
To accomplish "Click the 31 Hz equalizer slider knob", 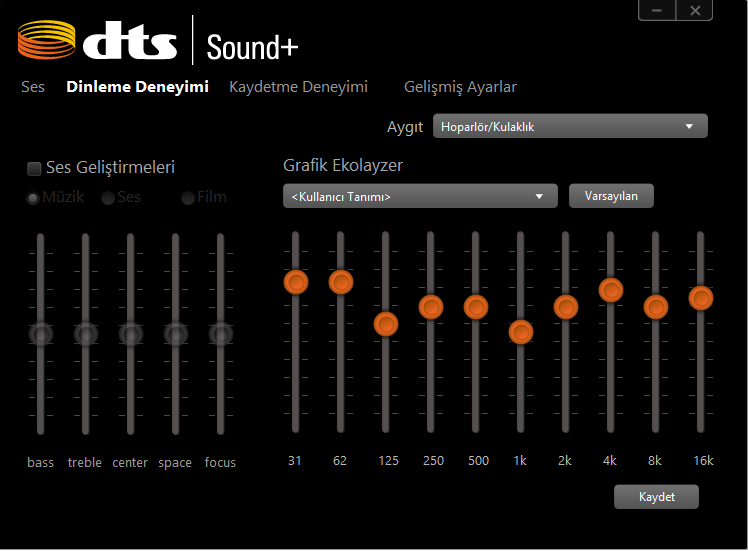I will [x=295, y=282].
